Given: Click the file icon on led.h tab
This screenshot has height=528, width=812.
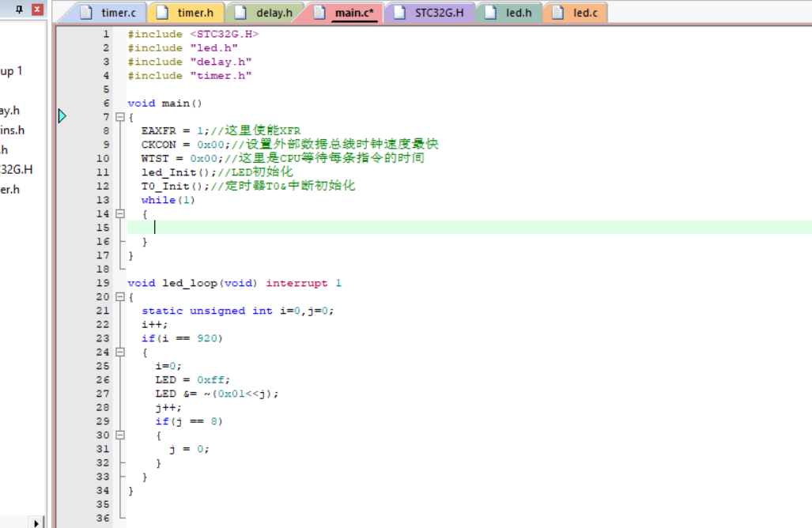Looking at the screenshot, I should click(x=490, y=13).
